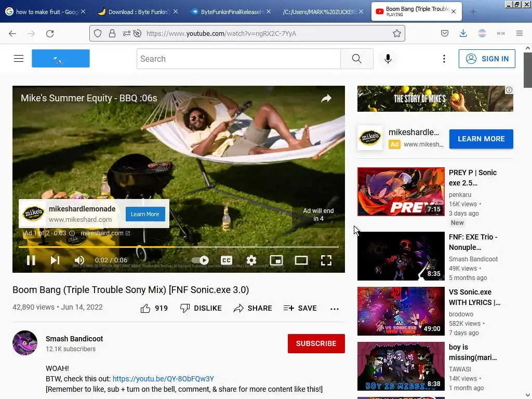Click the page vertical scrollbar thumb
532x399 pixels.
(x=528, y=70)
